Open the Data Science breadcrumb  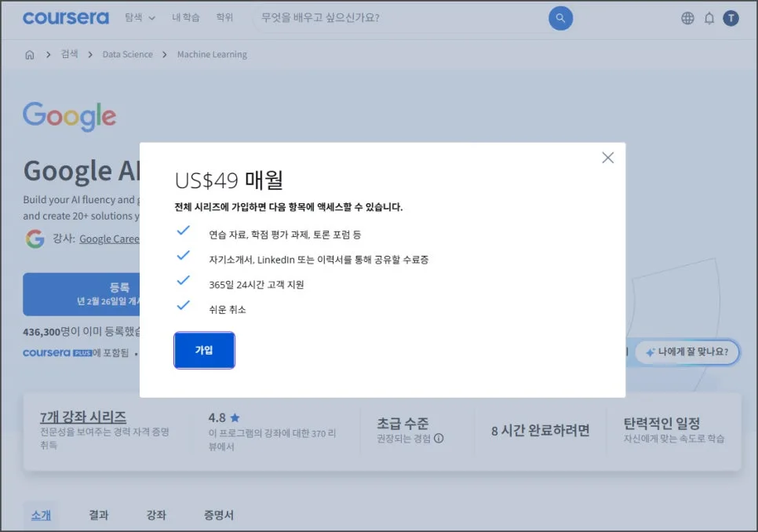tap(128, 55)
